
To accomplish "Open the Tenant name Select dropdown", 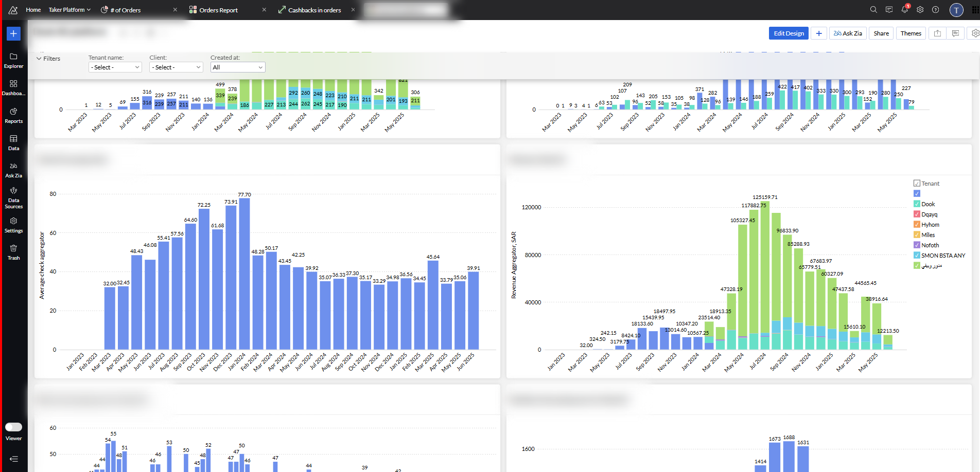I will (115, 67).
